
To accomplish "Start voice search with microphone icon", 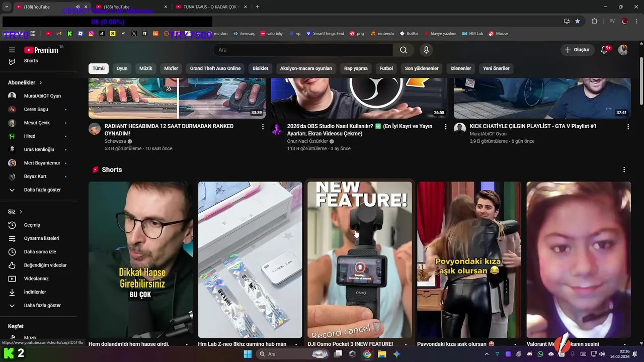I will point(426,50).
